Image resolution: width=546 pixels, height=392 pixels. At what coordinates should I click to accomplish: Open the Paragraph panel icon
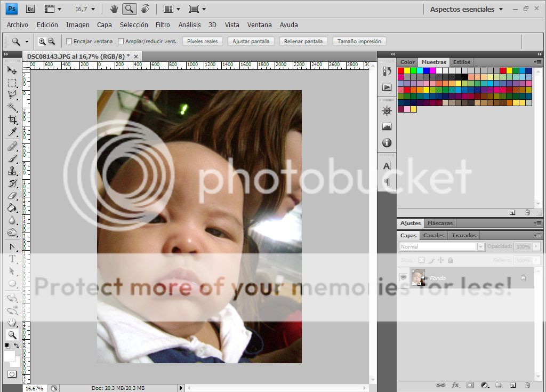coord(387,182)
